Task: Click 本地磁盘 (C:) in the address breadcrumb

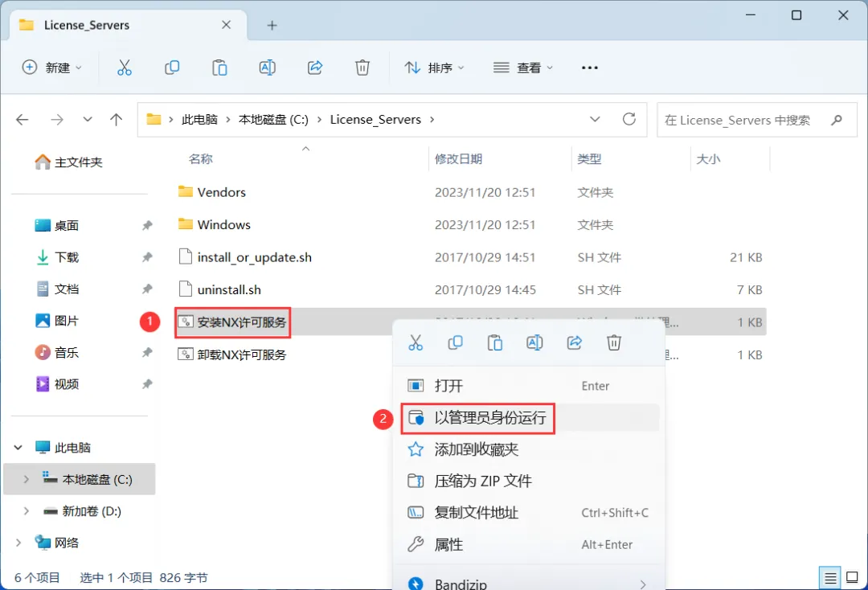Action: [273, 120]
